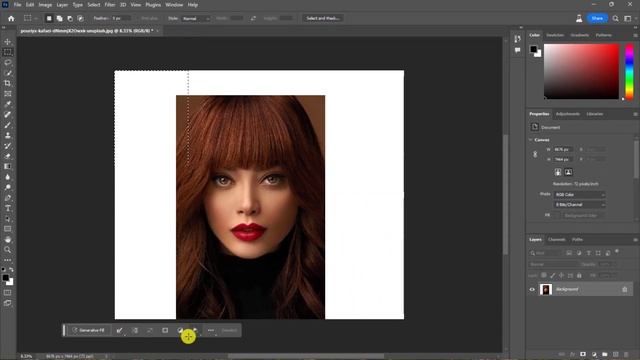The height and width of the screenshot is (360, 640).
Task: Open the File menu
Action: click(x=18, y=5)
